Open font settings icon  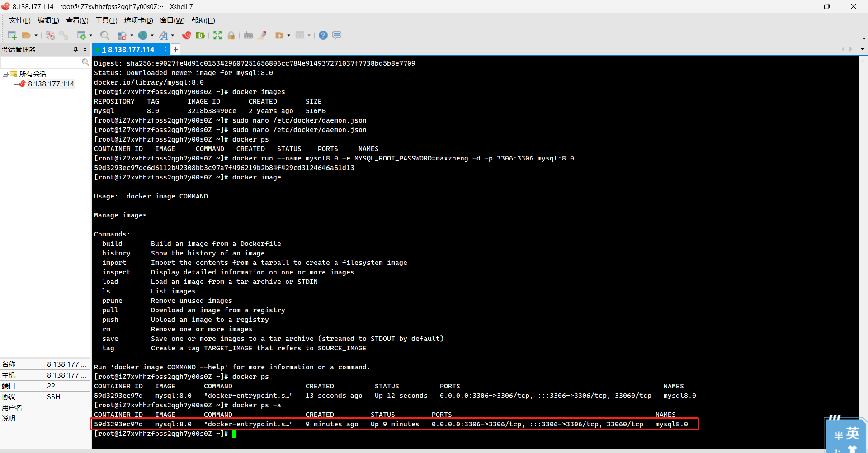(x=163, y=35)
